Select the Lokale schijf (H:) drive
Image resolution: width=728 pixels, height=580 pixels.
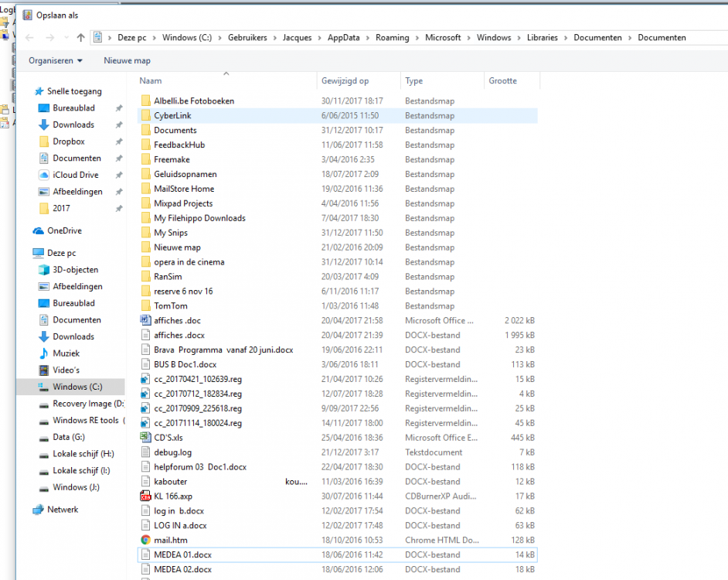tap(83, 454)
